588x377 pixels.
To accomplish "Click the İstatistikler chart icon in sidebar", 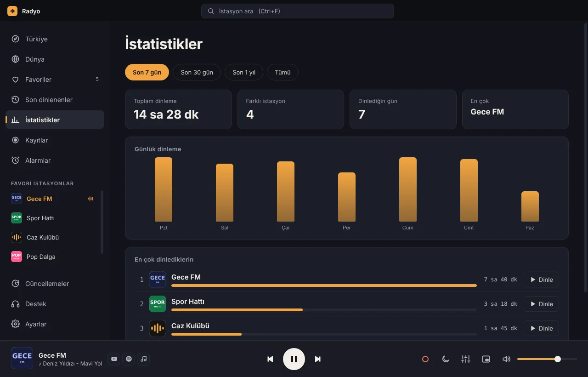I will pyautogui.click(x=15, y=120).
